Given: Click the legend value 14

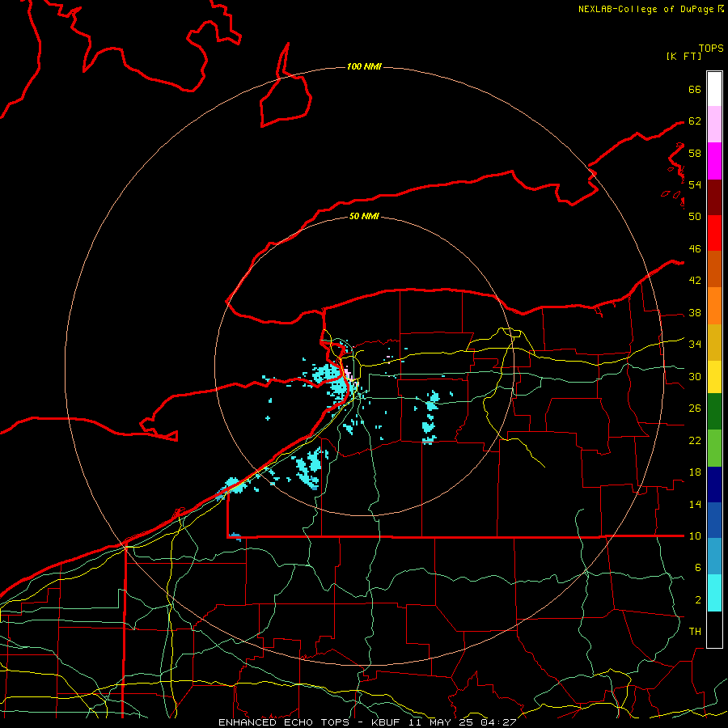Looking at the screenshot, I should click(695, 504).
